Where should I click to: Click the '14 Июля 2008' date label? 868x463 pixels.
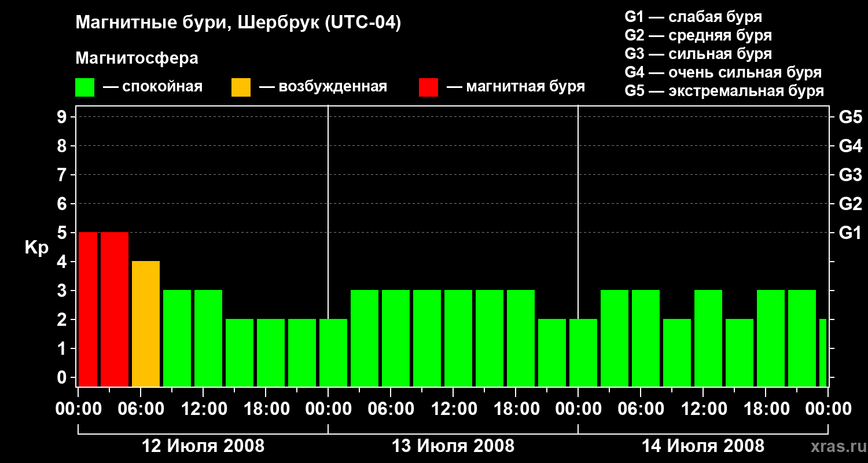point(703,446)
